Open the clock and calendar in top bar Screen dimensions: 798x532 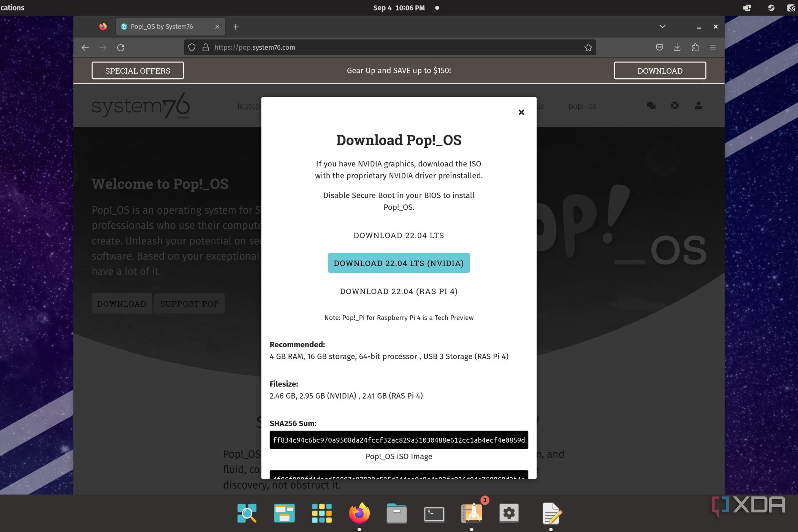tap(399, 8)
